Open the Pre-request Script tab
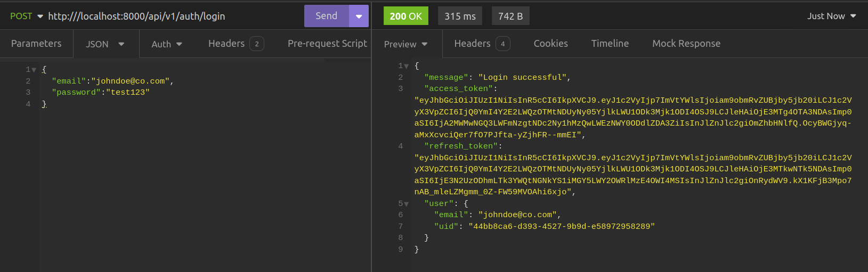The image size is (868, 272). click(327, 44)
